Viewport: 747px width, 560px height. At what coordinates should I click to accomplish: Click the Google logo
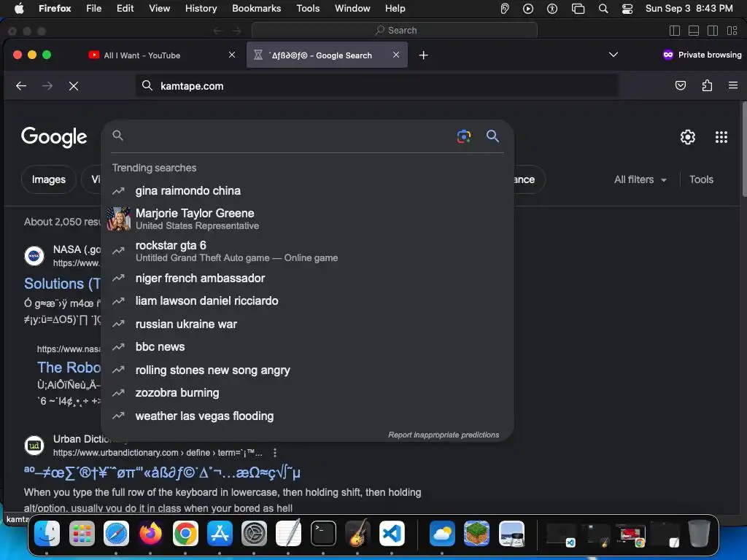(54, 137)
